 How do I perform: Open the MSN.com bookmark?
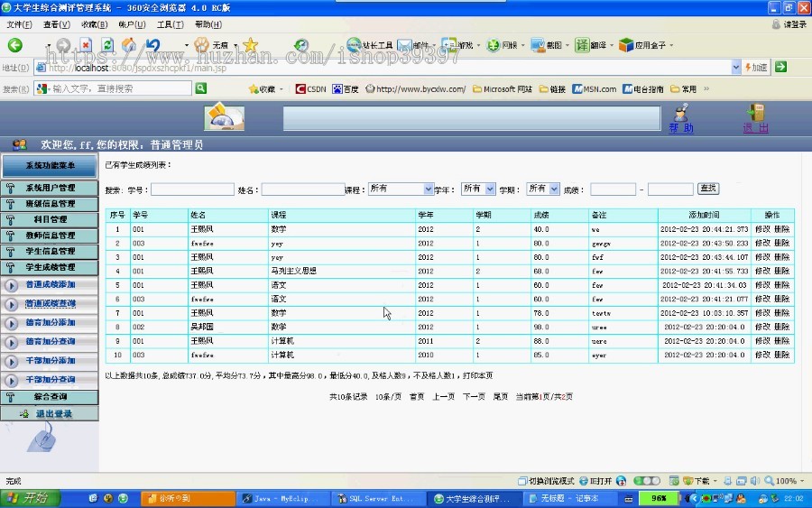pyautogui.click(x=594, y=89)
